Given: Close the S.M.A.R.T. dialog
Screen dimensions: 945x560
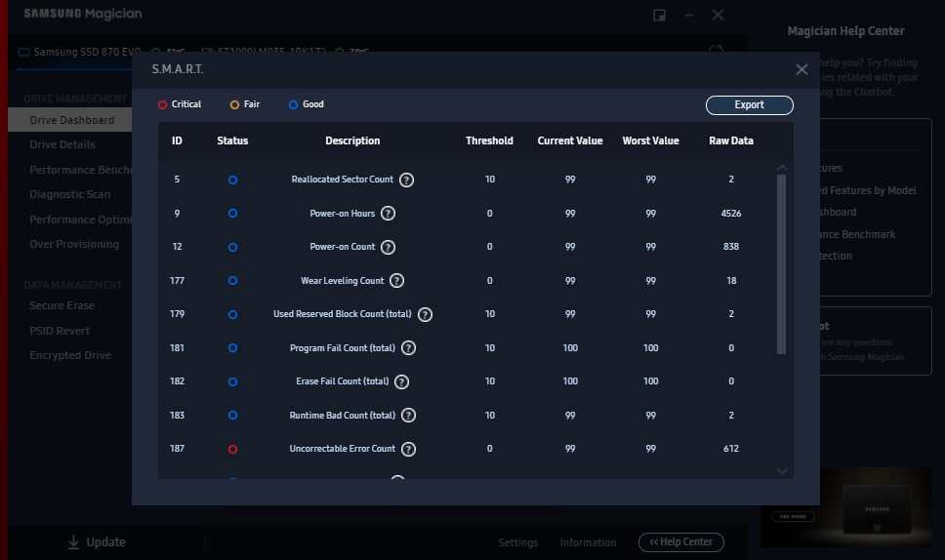Looking at the screenshot, I should 801,70.
